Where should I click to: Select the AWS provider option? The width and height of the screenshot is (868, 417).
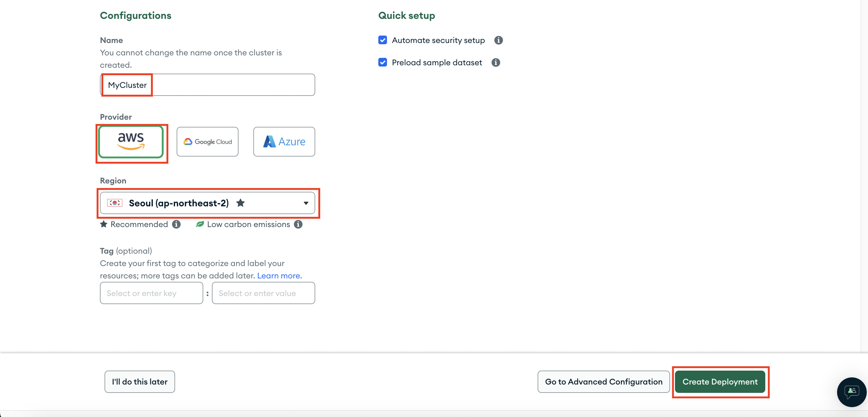coord(131,141)
